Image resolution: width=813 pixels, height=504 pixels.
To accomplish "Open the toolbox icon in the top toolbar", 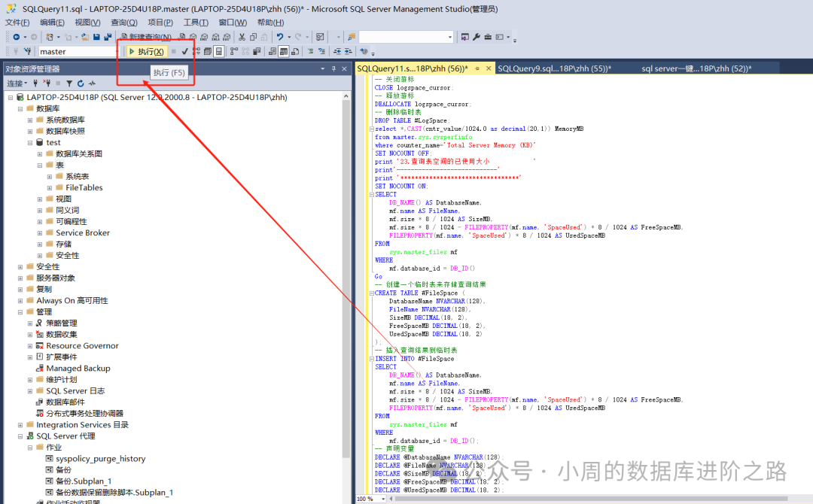I will click(488, 37).
